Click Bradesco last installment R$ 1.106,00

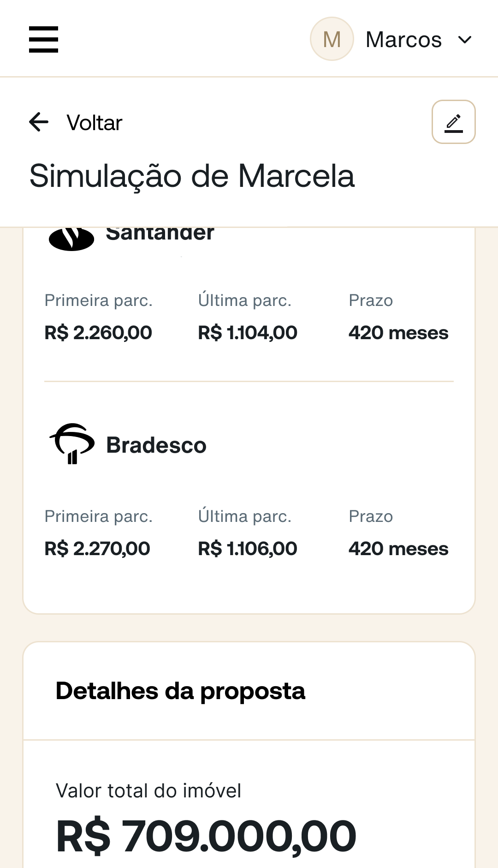point(248,549)
